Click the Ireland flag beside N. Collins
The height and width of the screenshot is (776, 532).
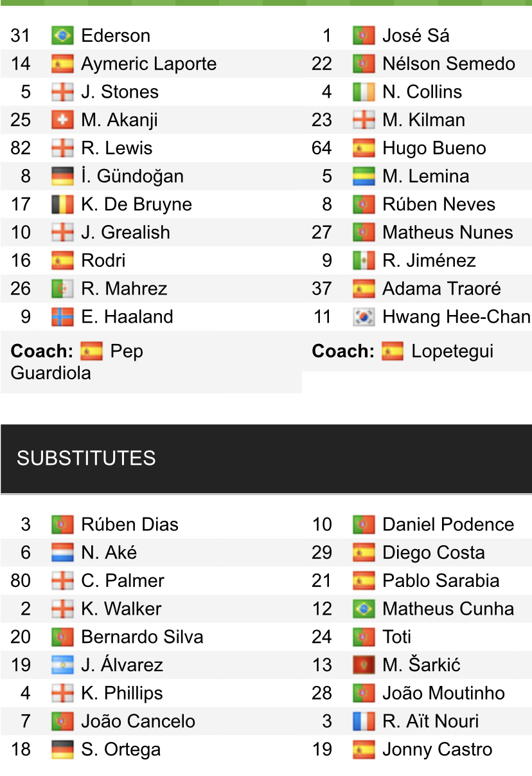click(x=364, y=92)
